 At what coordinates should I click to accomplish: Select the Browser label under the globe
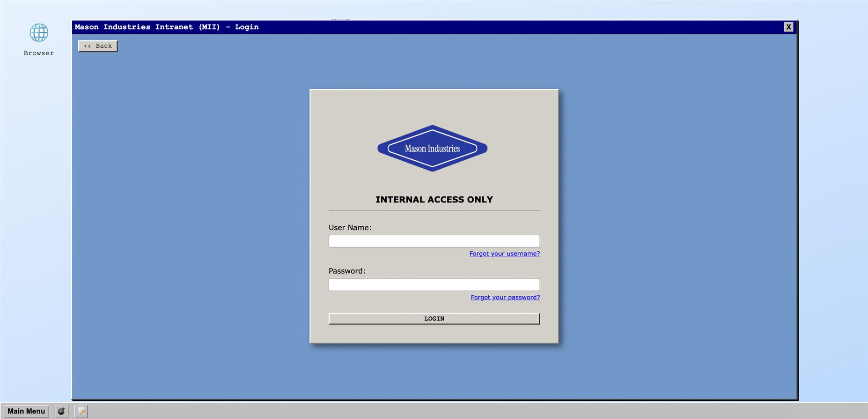pos(39,53)
